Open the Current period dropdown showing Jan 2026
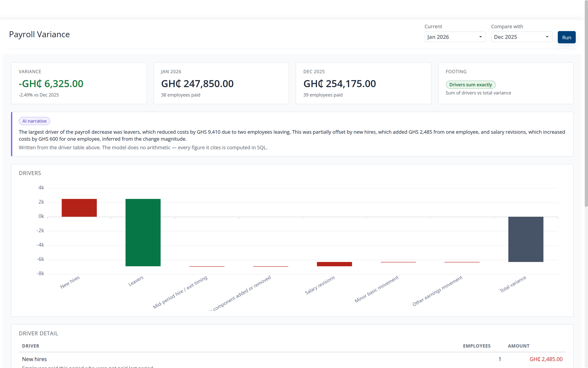The width and height of the screenshot is (588, 368). click(455, 37)
